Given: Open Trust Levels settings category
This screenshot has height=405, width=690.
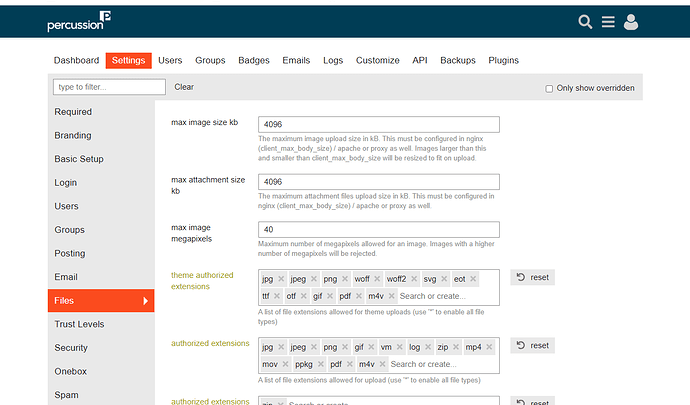Looking at the screenshot, I should [101, 324].
